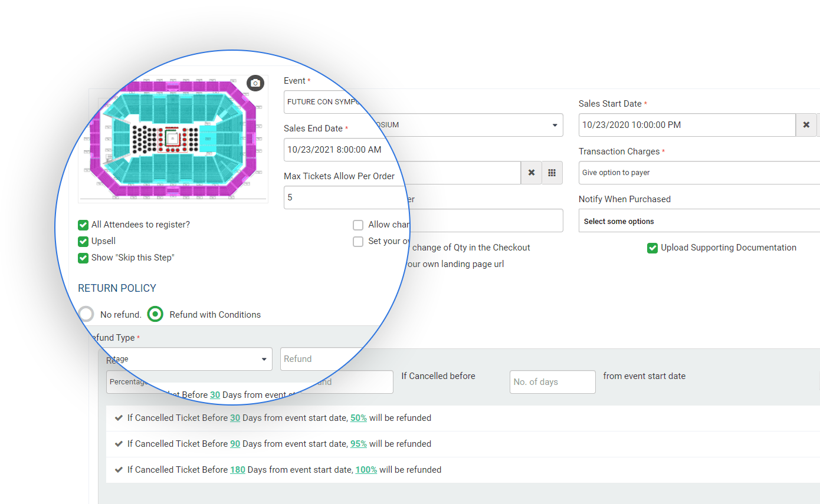Click the X icon beside the grid button
The image size is (820, 504).
(x=531, y=173)
